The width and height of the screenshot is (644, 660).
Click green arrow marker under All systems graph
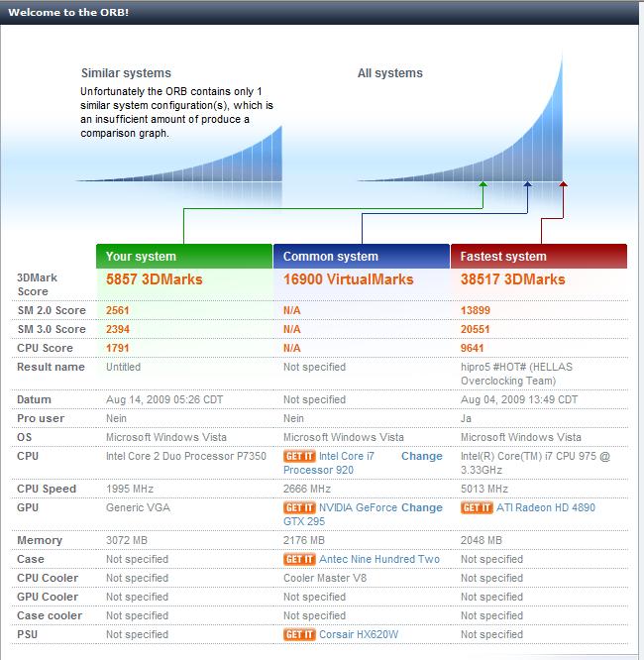coord(483,184)
